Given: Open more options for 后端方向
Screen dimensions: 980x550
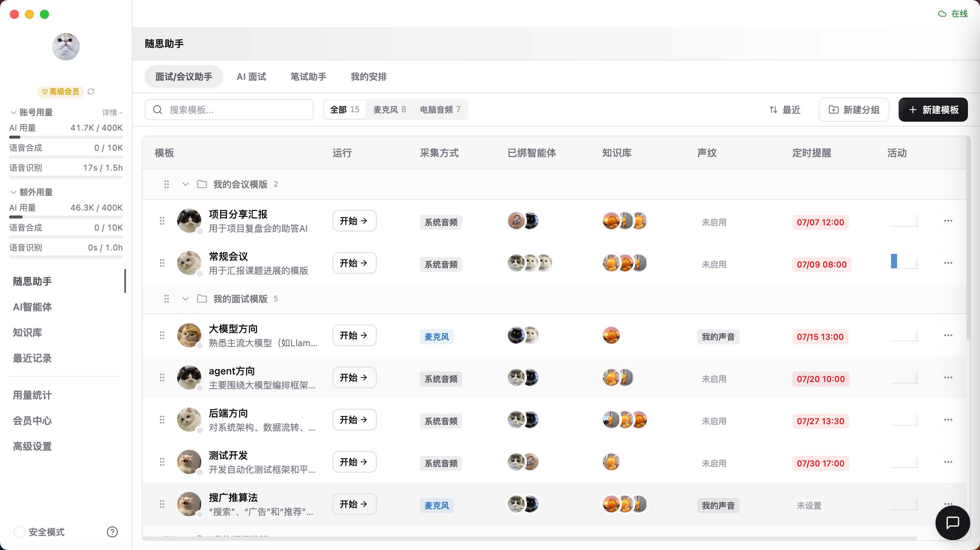Looking at the screenshot, I should click(x=948, y=420).
